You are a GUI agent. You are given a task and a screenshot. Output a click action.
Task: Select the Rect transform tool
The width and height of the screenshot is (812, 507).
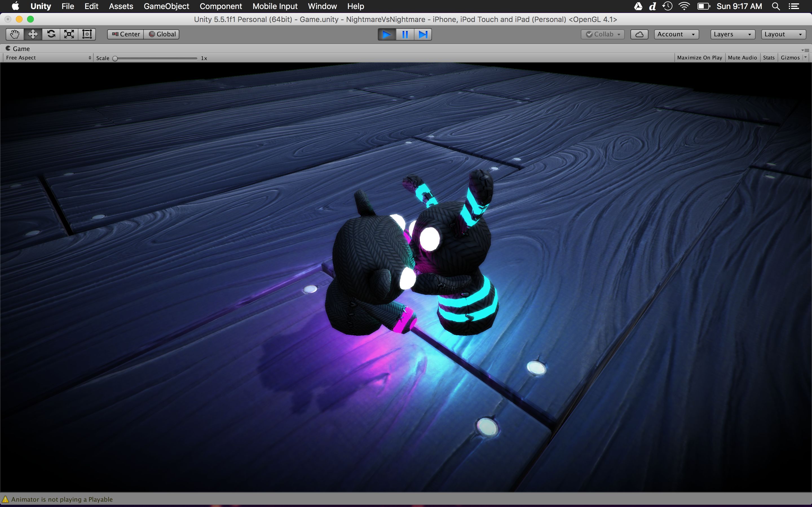click(x=87, y=34)
